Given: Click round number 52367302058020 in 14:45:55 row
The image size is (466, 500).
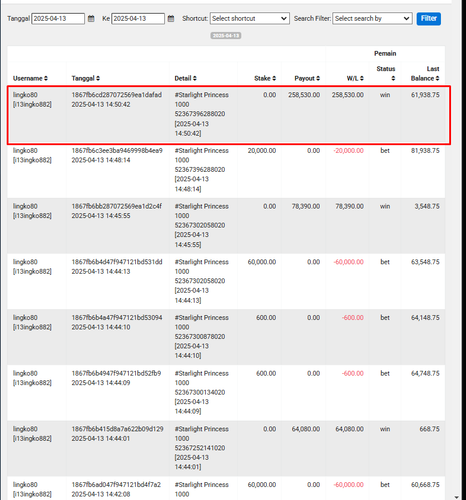Looking at the screenshot, I should [x=200, y=225].
